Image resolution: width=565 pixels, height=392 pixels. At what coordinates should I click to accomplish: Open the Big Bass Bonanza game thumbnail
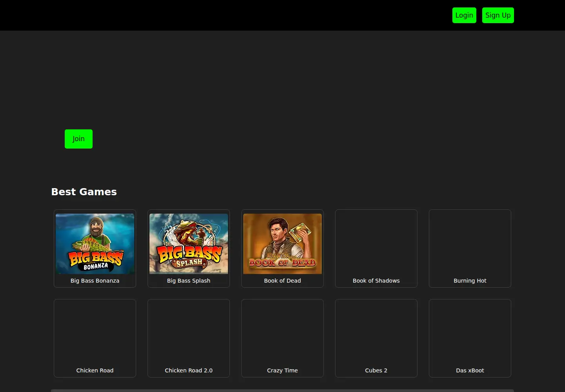pyautogui.click(x=95, y=244)
